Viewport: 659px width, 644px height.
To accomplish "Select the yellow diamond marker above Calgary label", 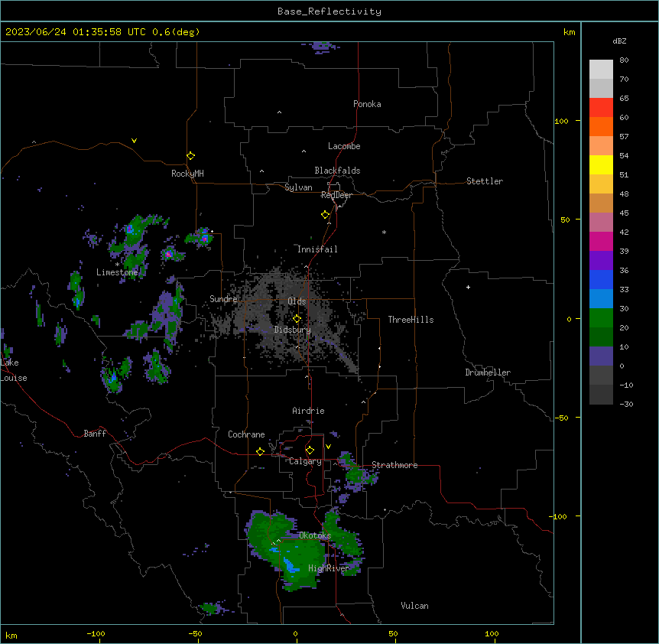I will pyautogui.click(x=310, y=450).
